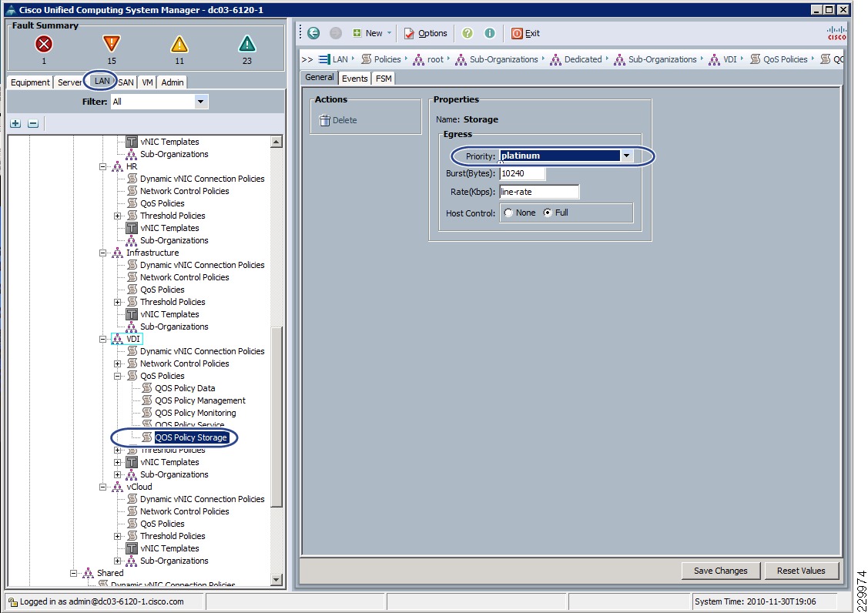This screenshot has height=613, width=868.
Task: Click the major faults orange icon
Action: click(111, 43)
